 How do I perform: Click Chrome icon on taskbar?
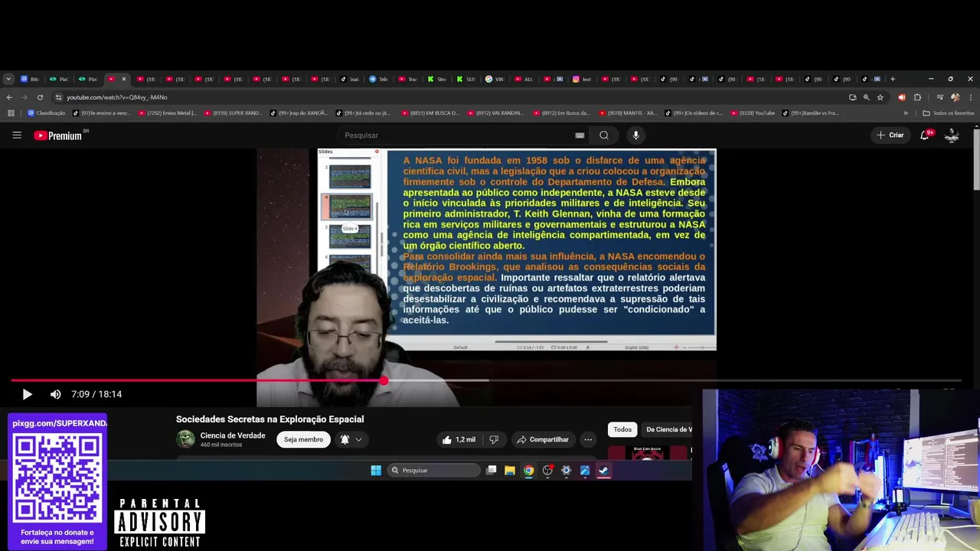[528, 471]
